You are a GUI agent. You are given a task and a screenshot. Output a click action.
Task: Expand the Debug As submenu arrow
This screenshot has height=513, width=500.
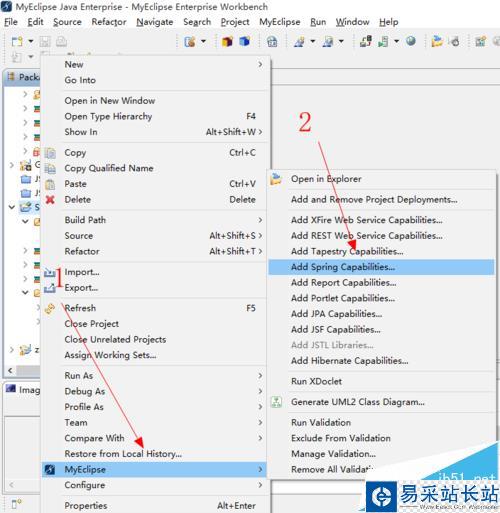[260, 391]
